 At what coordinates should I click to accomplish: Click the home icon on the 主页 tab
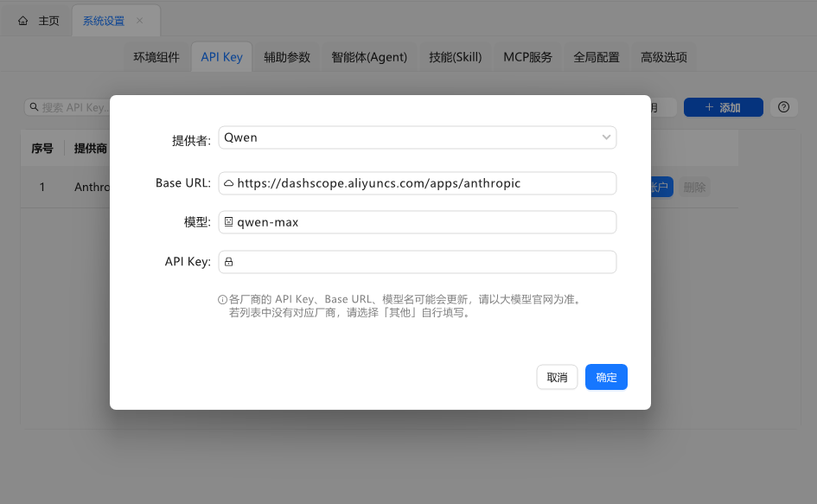pos(23,21)
